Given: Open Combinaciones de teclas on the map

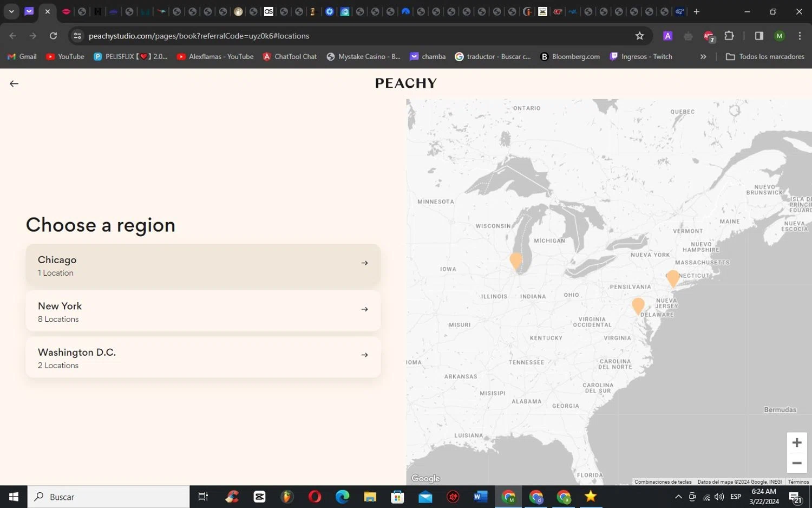Looking at the screenshot, I should pyautogui.click(x=663, y=481).
